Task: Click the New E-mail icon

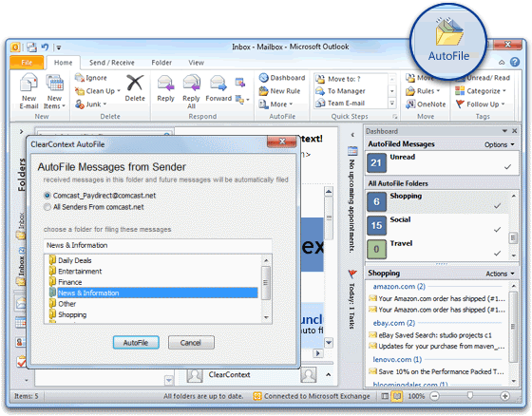Action: 28,82
